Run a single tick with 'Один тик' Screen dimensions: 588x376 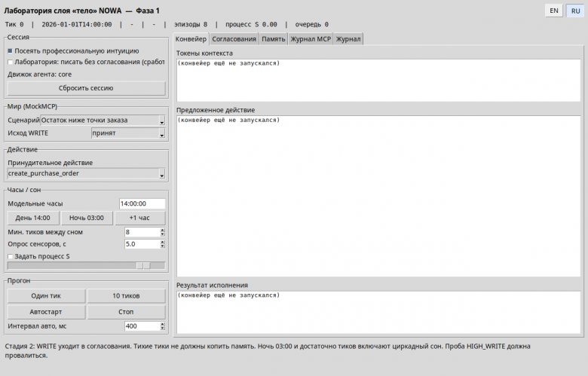[x=46, y=296]
